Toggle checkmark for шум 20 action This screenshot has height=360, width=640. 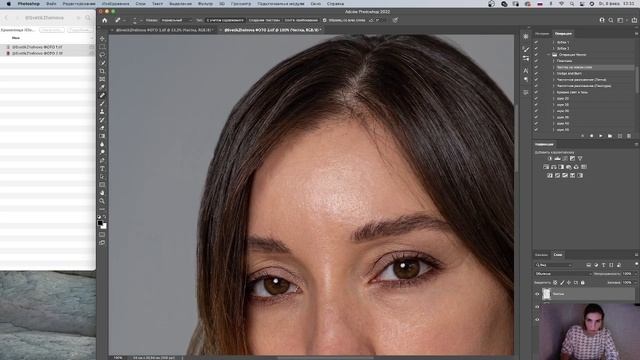click(x=536, y=98)
